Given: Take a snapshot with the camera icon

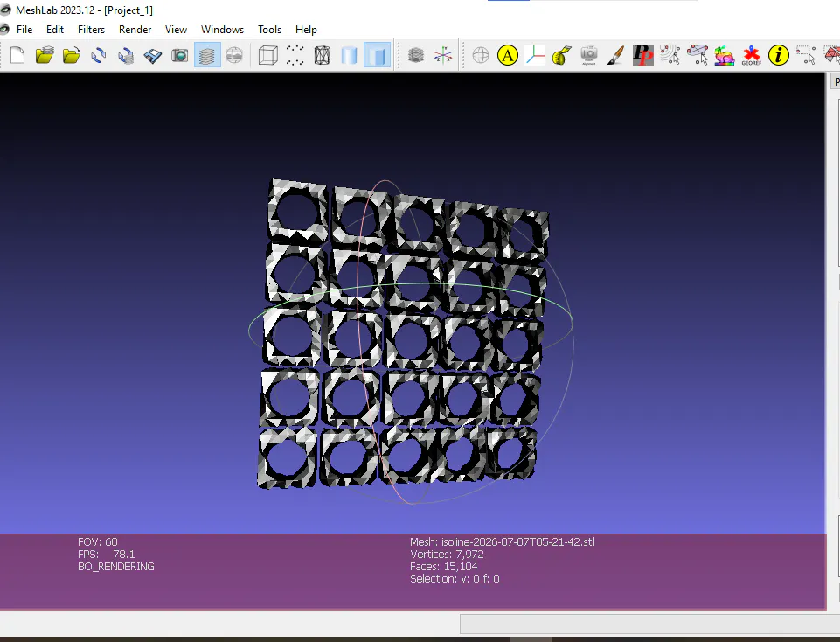Looking at the screenshot, I should [x=179, y=55].
